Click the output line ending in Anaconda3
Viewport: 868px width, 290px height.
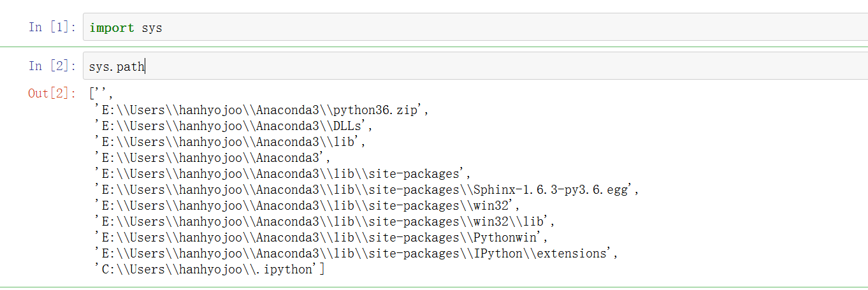point(212,157)
